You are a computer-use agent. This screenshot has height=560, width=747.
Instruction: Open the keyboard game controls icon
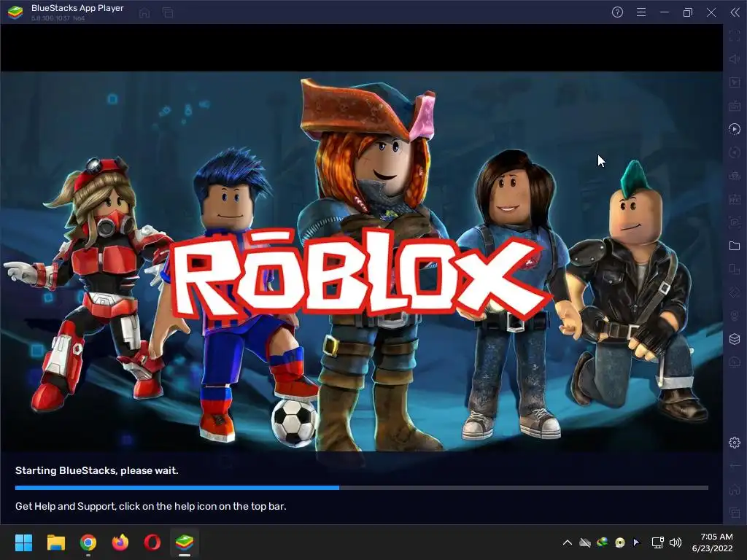click(x=735, y=106)
